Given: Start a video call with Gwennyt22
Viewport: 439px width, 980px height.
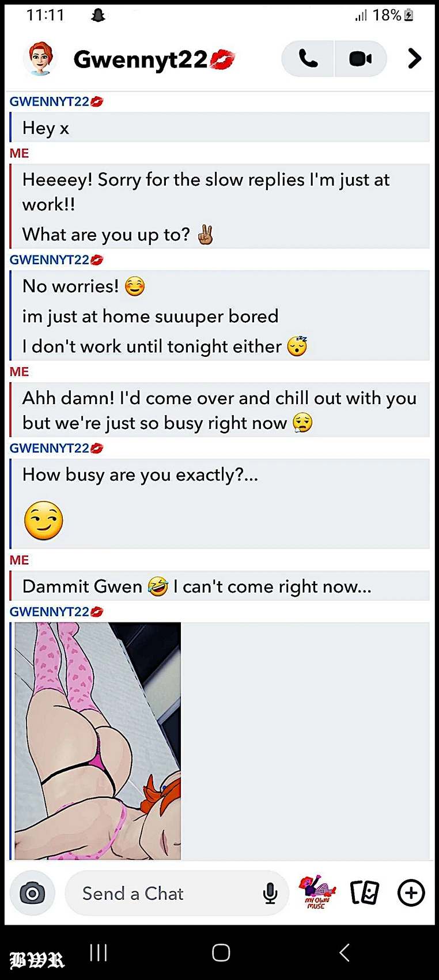Looking at the screenshot, I should click(361, 59).
